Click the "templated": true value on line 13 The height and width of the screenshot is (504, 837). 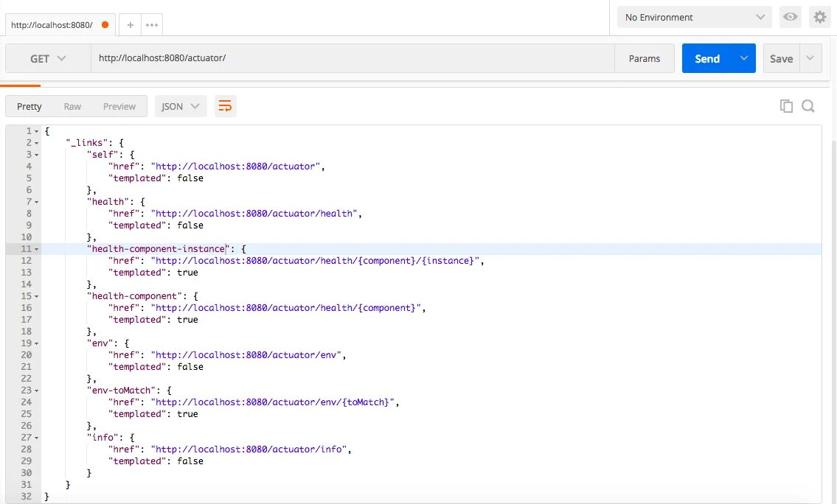187,273
